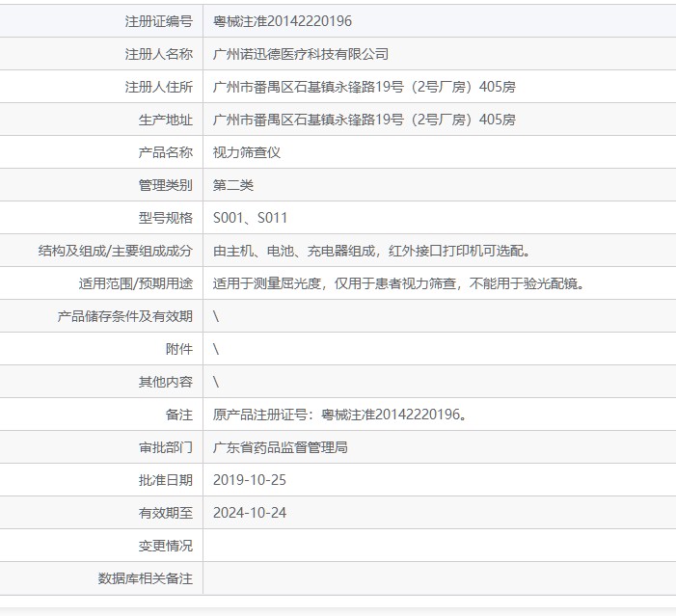
Task: Click the 管理类别 label
Action: pyautogui.click(x=166, y=185)
